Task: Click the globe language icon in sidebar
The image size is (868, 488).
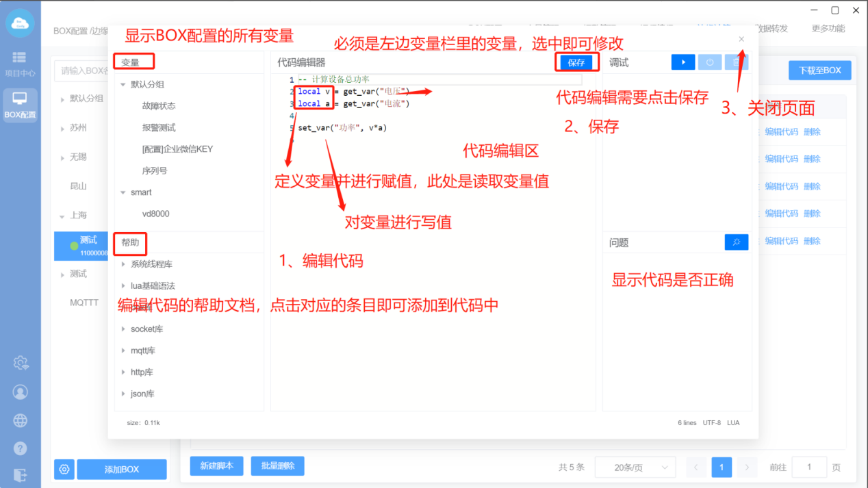Action: tap(21, 420)
